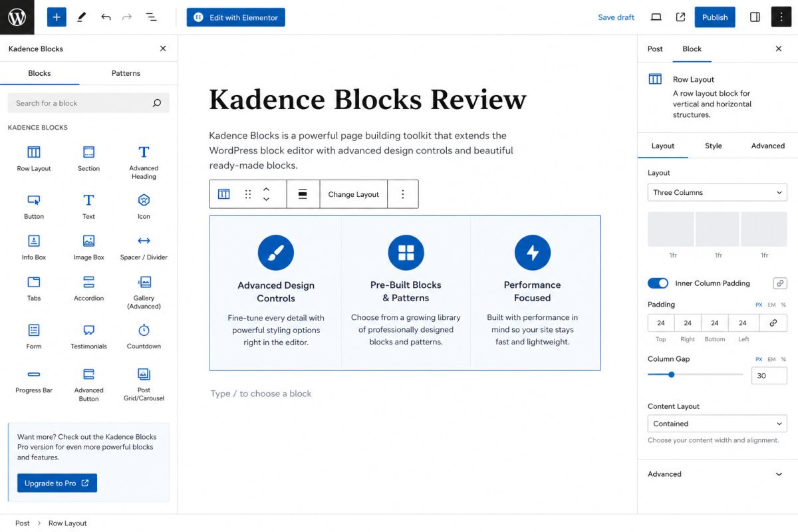The height and width of the screenshot is (532, 798).
Task: Insert the Accordion block
Action: pyautogui.click(x=88, y=289)
